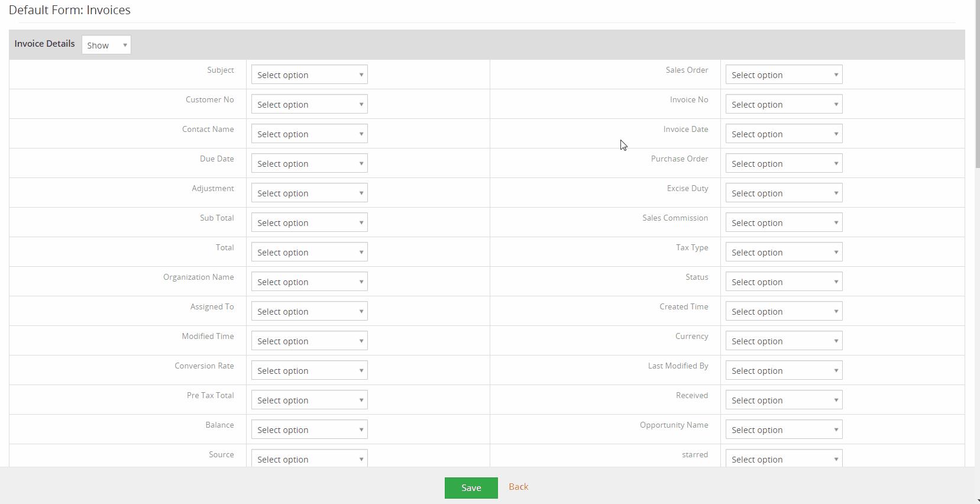Expand the Adjustment dropdown
Image resolution: width=980 pixels, height=504 pixels.
[x=309, y=193]
